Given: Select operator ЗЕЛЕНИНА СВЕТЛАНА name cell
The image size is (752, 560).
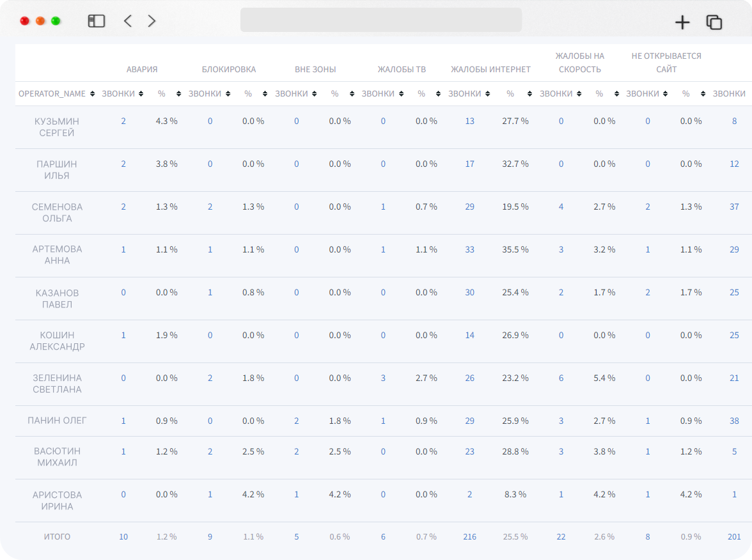Looking at the screenshot, I should [57, 384].
